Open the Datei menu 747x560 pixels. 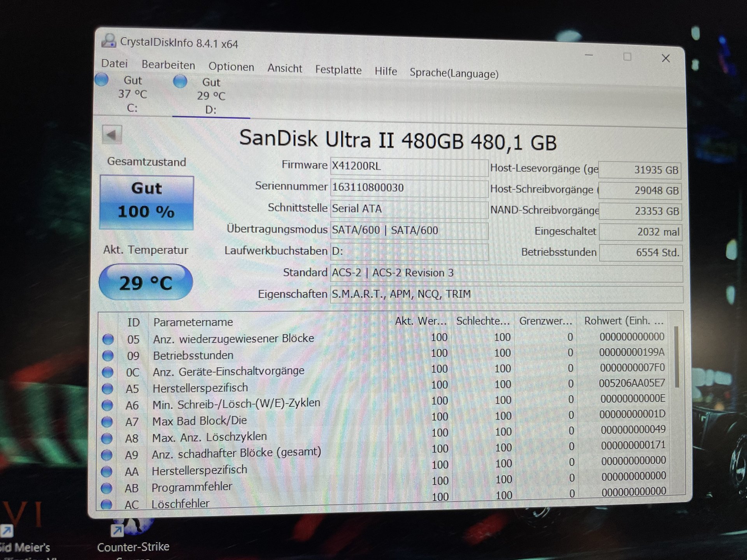pos(114,63)
